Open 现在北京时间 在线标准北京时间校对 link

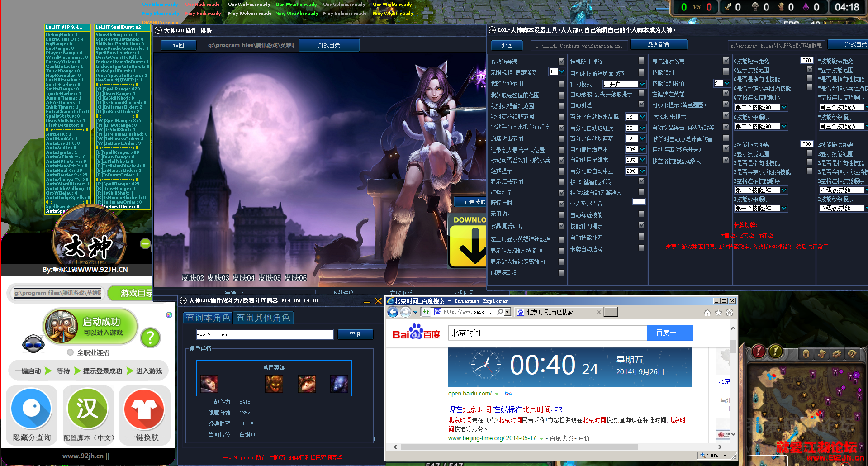click(x=507, y=409)
